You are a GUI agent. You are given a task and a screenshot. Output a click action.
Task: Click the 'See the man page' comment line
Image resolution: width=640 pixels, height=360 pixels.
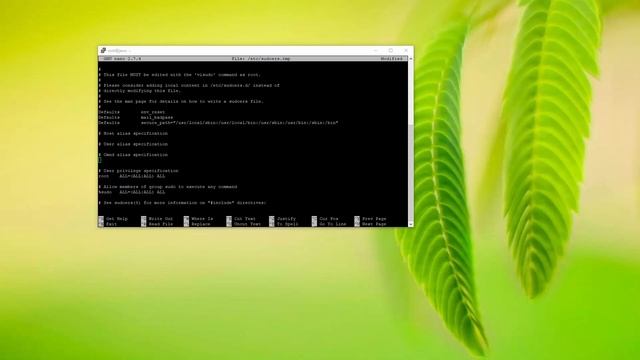click(x=181, y=101)
